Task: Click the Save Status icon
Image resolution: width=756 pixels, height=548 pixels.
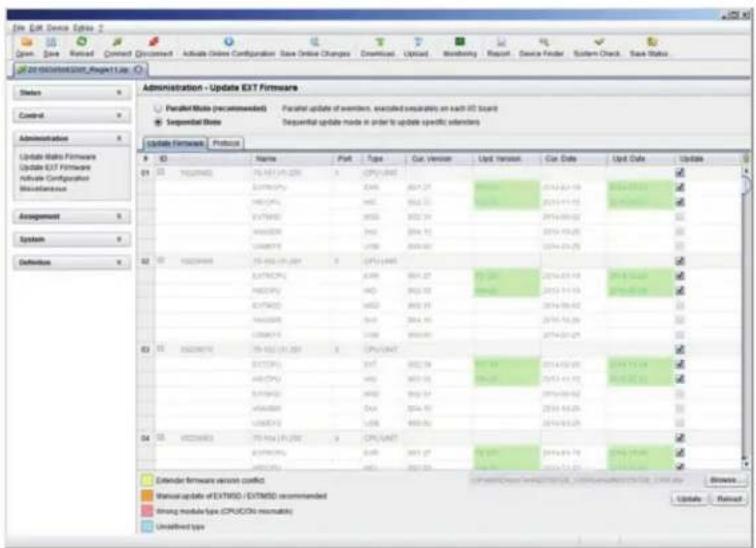Action: coord(651,42)
